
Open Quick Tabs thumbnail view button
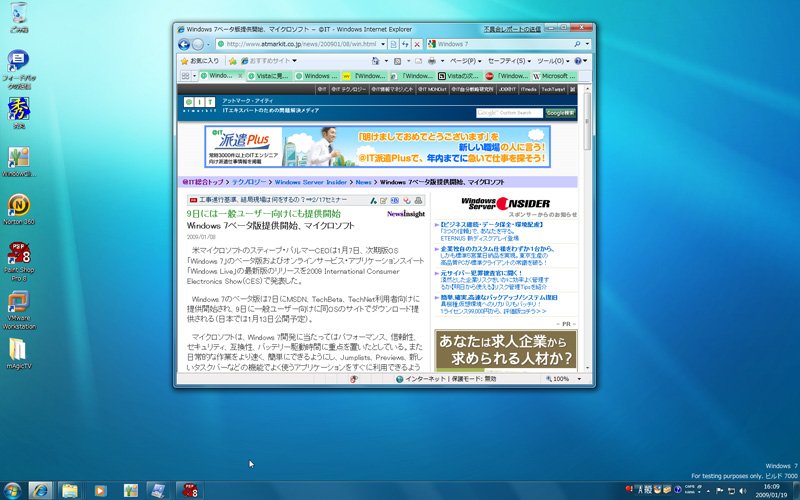coord(185,76)
